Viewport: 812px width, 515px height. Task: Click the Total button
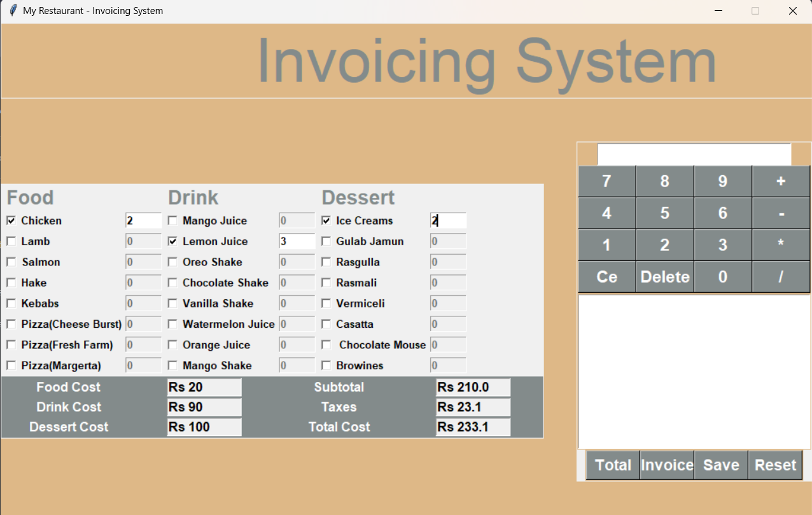tap(613, 465)
